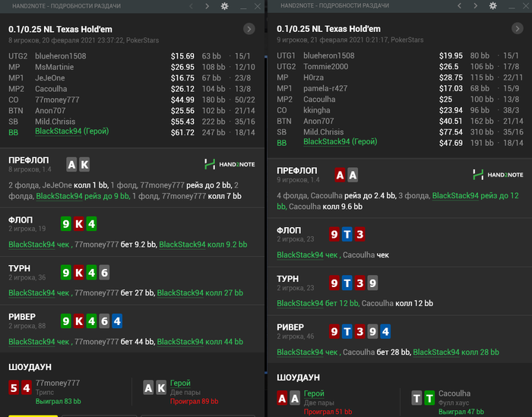Click Проиграл 51 bb result text
Viewport: 532px width, 417px height.
click(x=328, y=412)
